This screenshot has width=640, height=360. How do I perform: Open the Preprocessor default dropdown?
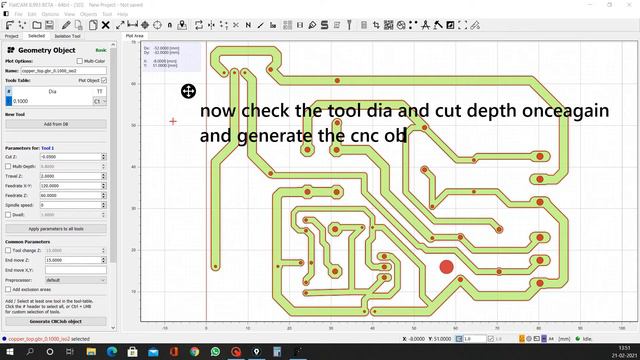click(76, 280)
